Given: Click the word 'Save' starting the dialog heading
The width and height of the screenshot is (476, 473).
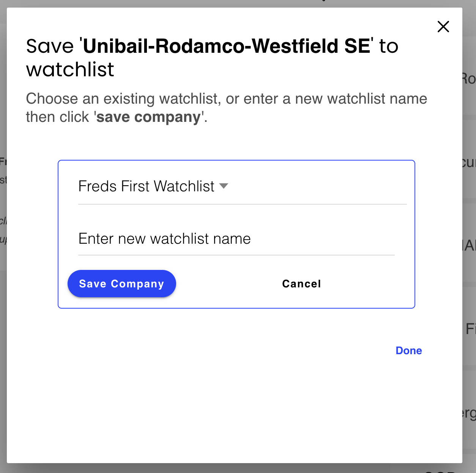Looking at the screenshot, I should [x=50, y=46].
